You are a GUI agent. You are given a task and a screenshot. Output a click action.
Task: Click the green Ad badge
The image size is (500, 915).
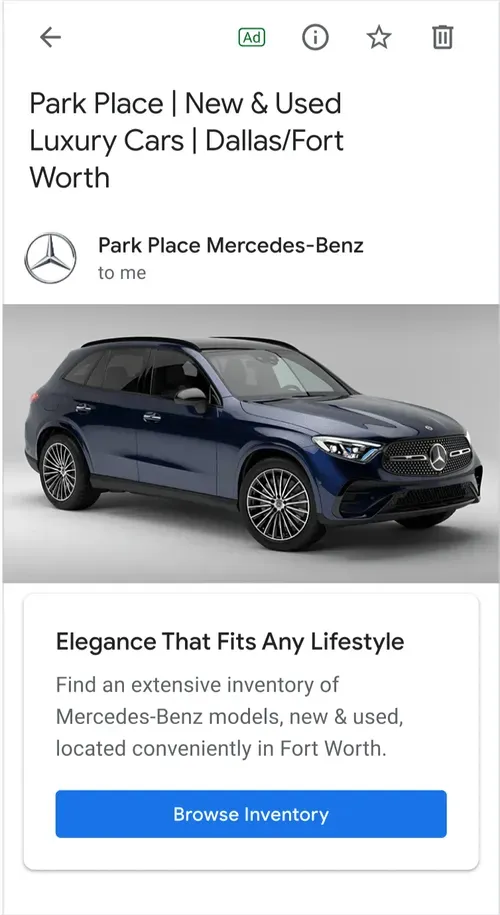[x=251, y=38]
